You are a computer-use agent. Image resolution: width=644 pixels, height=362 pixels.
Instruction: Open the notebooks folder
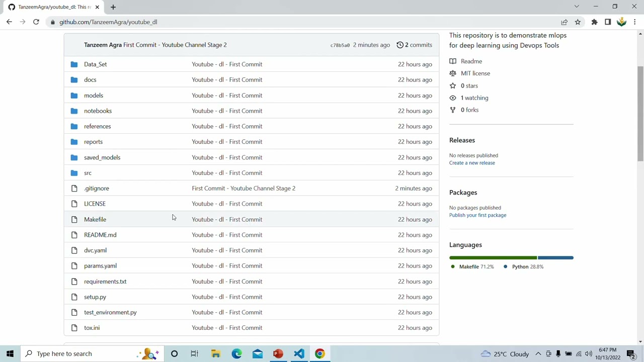(98, 111)
